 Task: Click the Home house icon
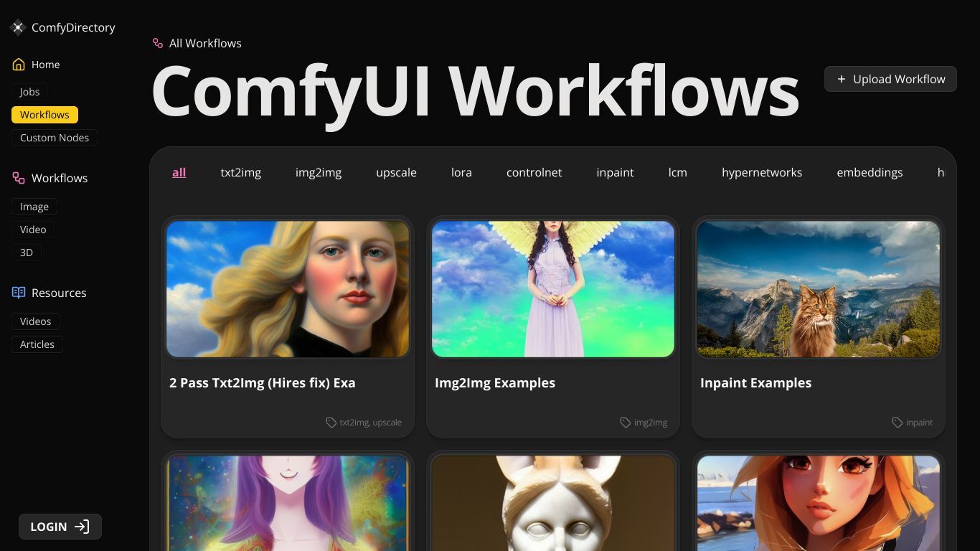(19, 65)
